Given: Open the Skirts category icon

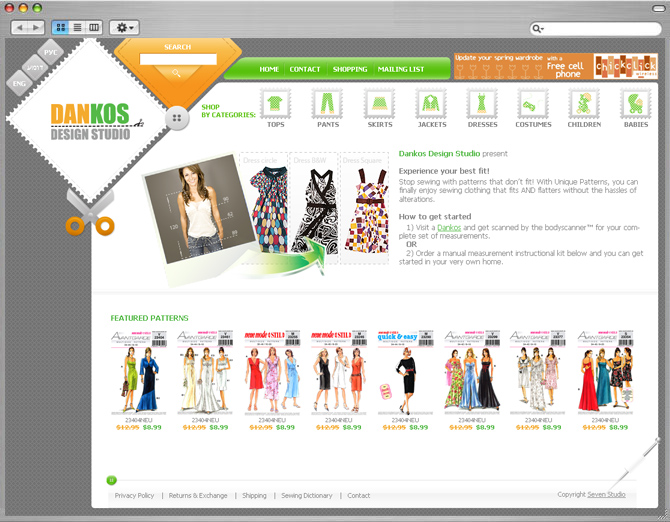Looking at the screenshot, I should (x=379, y=103).
